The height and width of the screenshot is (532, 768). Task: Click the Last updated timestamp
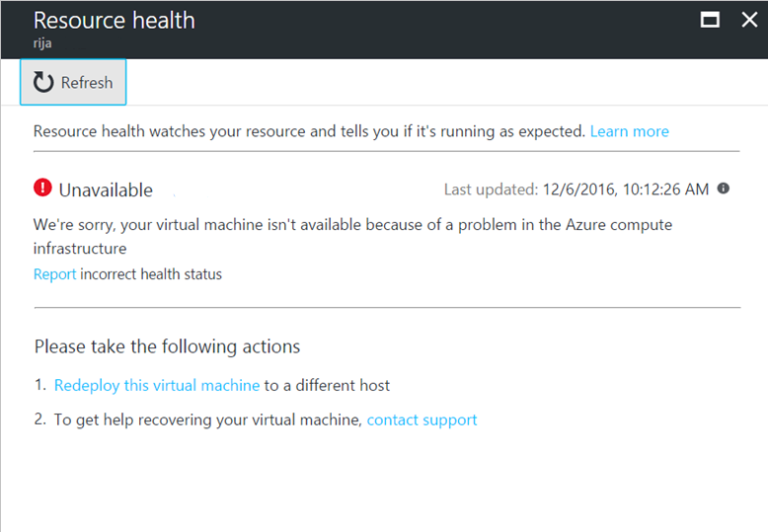(576, 190)
